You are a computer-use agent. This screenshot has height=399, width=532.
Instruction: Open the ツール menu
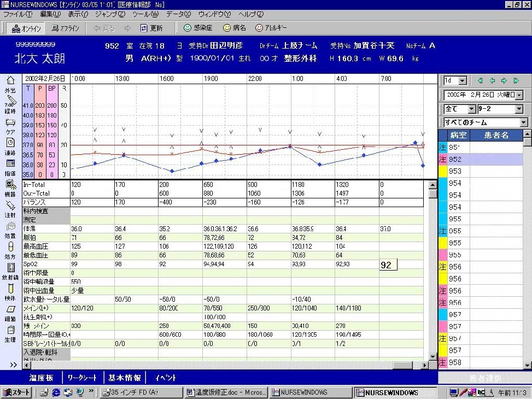click(x=145, y=14)
